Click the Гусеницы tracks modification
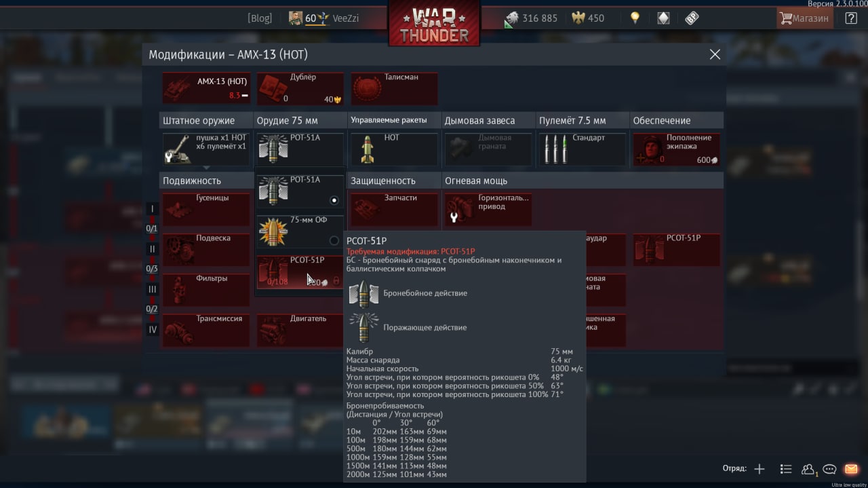This screenshot has width=868, height=488. click(x=206, y=209)
